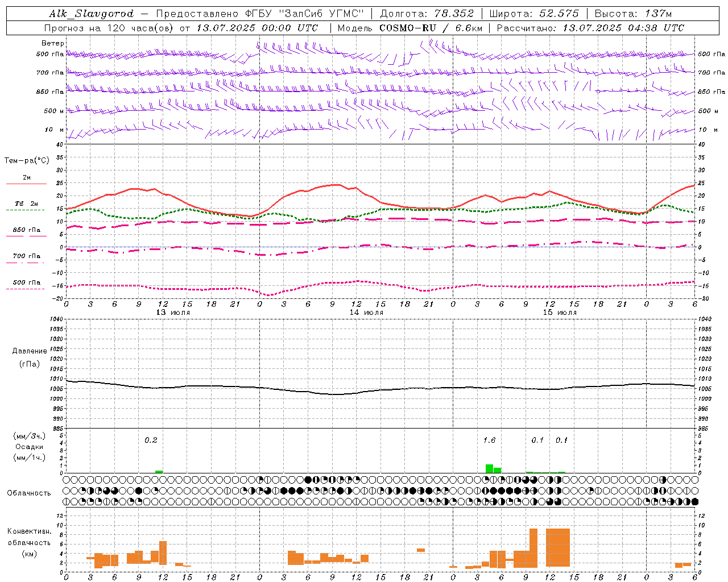Click the 'Прогноз на 120 часа(ов)' header text

[x=109, y=28]
